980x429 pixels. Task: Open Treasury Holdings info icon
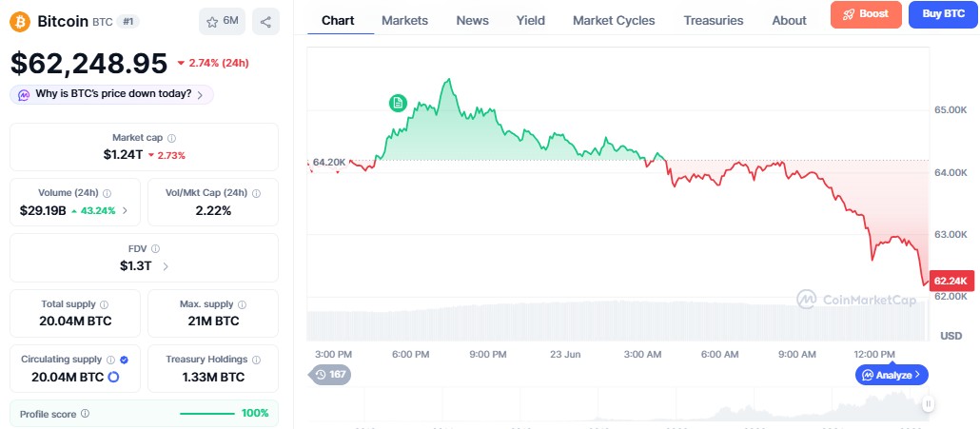pyautogui.click(x=256, y=360)
